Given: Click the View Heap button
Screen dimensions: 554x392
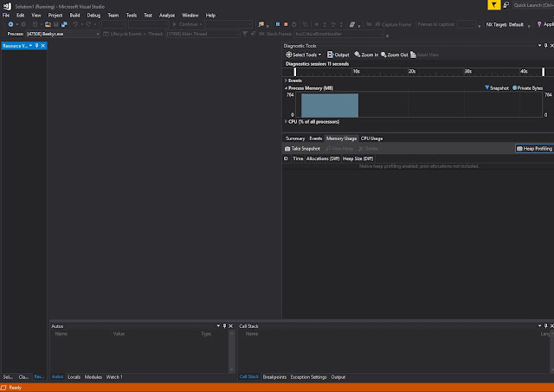Looking at the screenshot, I should [339, 149].
